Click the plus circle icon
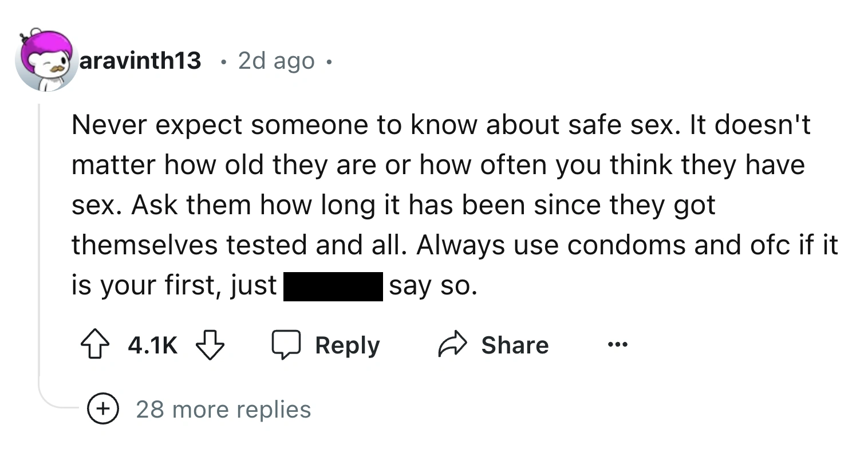Image resolution: width=868 pixels, height=456 pixels. coord(103,409)
